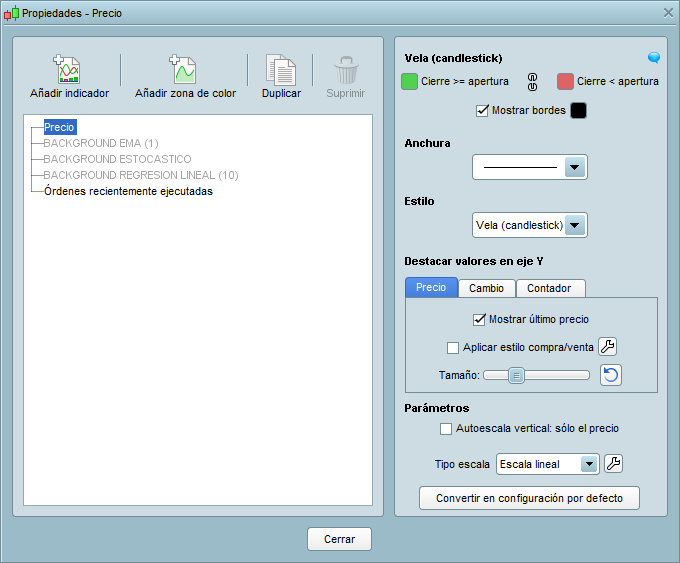Close the Propiedades window
Viewport: 680px width, 563px height.
668,13
